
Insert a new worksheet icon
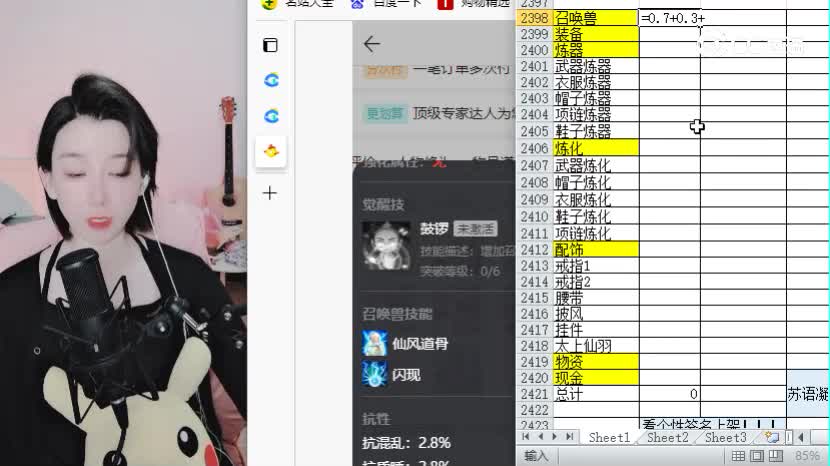[771, 437]
